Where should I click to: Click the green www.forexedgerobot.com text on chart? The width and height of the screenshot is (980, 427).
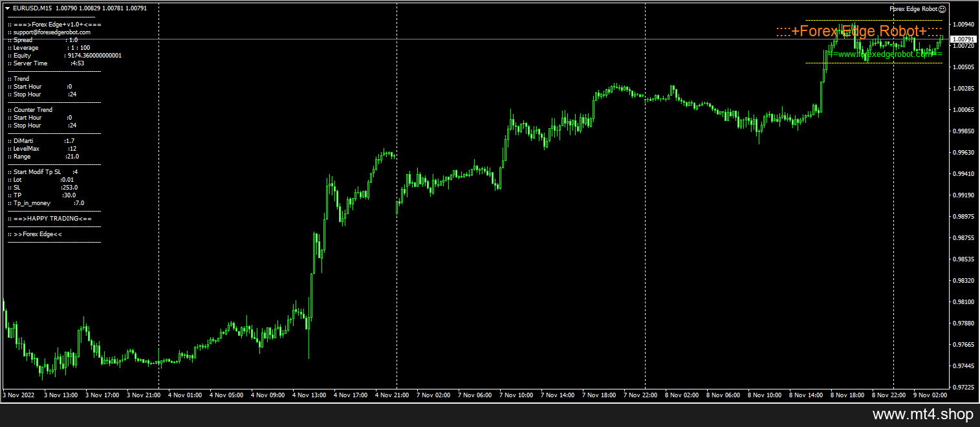click(884, 54)
